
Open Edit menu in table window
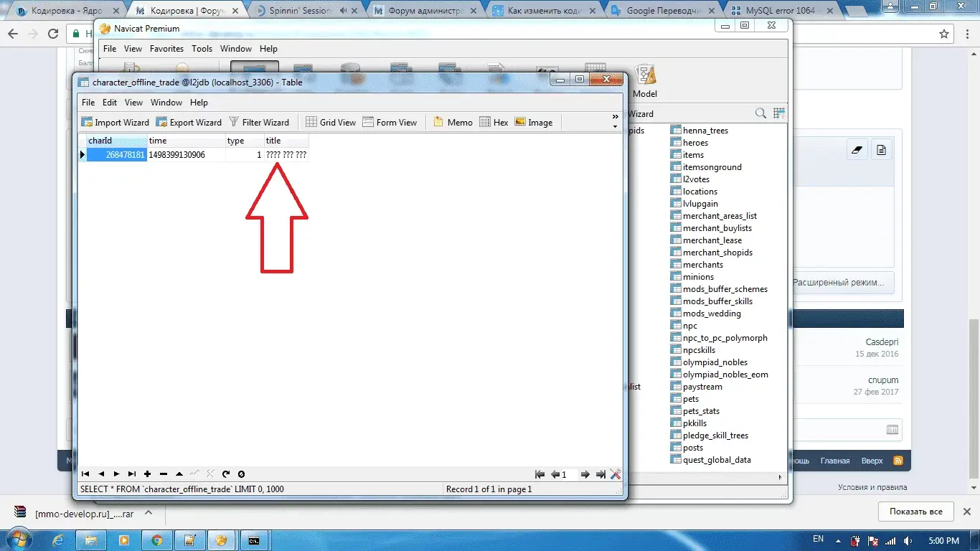(x=110, y=103)
